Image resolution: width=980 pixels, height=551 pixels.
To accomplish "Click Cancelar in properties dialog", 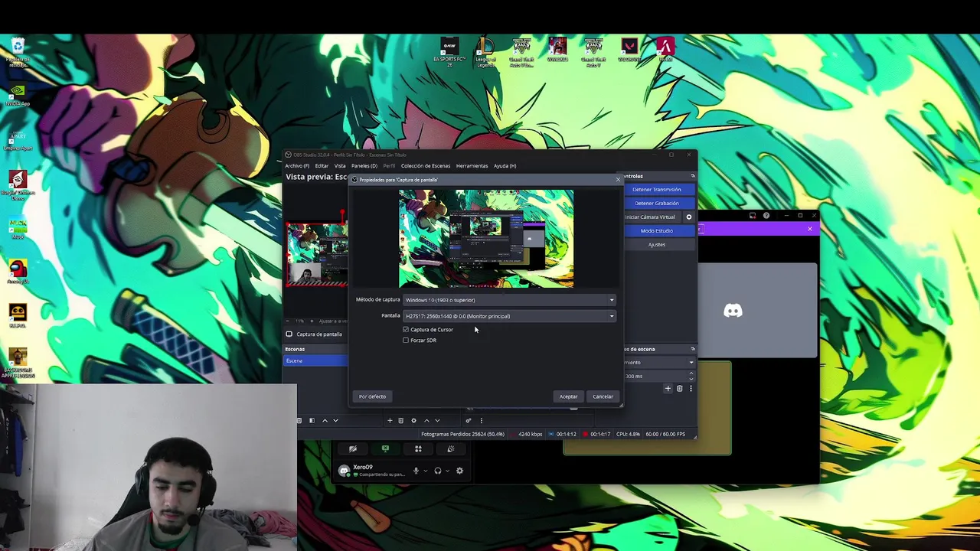I will pyautogui.click(x=603, y=396).
